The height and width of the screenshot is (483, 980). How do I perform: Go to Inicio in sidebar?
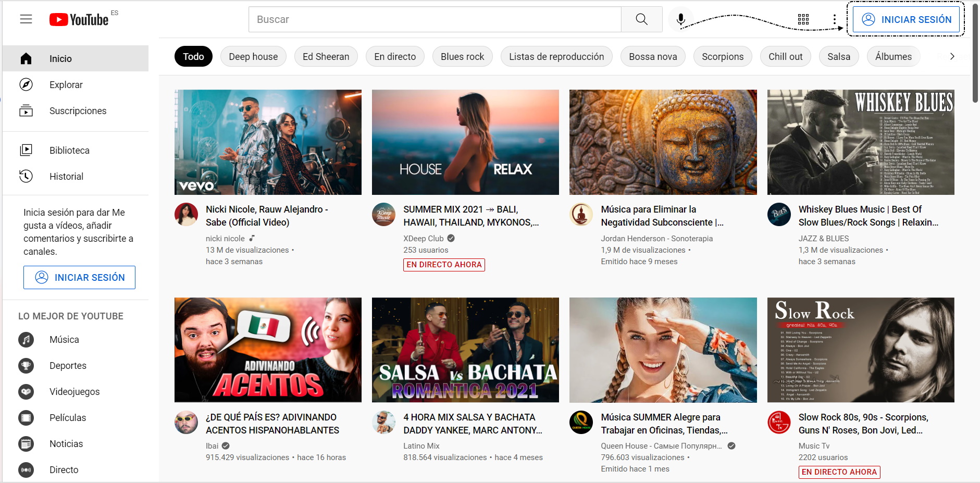76,58
